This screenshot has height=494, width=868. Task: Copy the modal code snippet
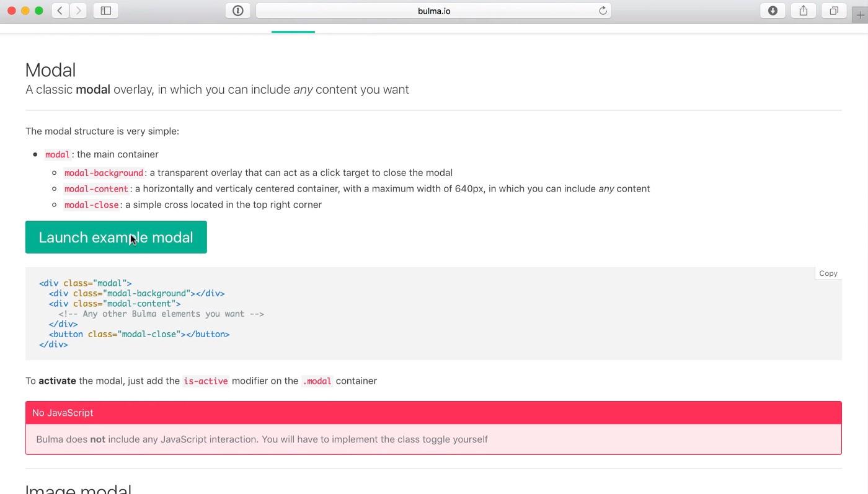click(x=828, y=273)
